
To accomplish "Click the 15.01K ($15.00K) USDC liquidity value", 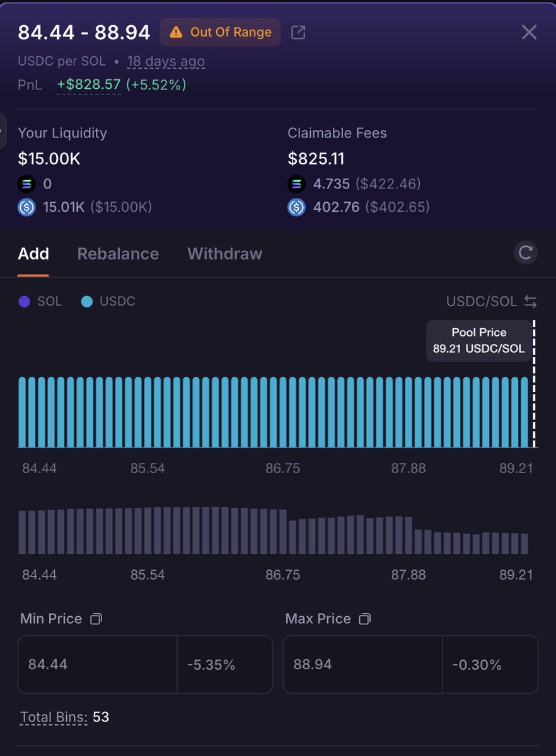I will (x=98, y=207).
